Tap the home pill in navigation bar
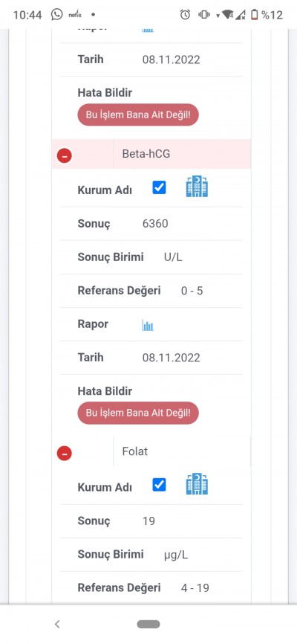Screen dimensions: 297x644 coord(148,624)
